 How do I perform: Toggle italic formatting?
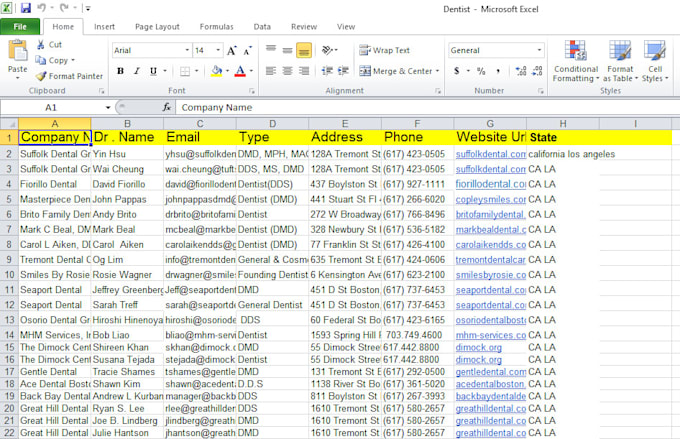(139, 71)
